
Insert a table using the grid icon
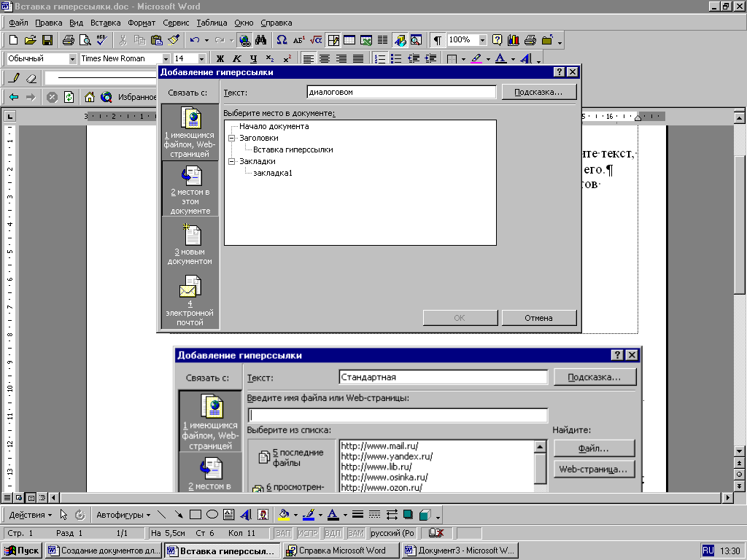tap(349, 40)
